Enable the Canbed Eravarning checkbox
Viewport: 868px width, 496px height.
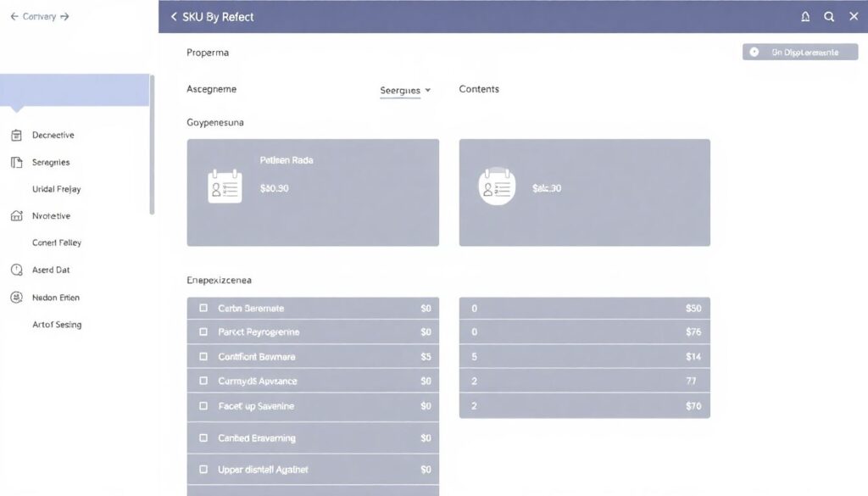pyautogui.click(x=203, y=438)
